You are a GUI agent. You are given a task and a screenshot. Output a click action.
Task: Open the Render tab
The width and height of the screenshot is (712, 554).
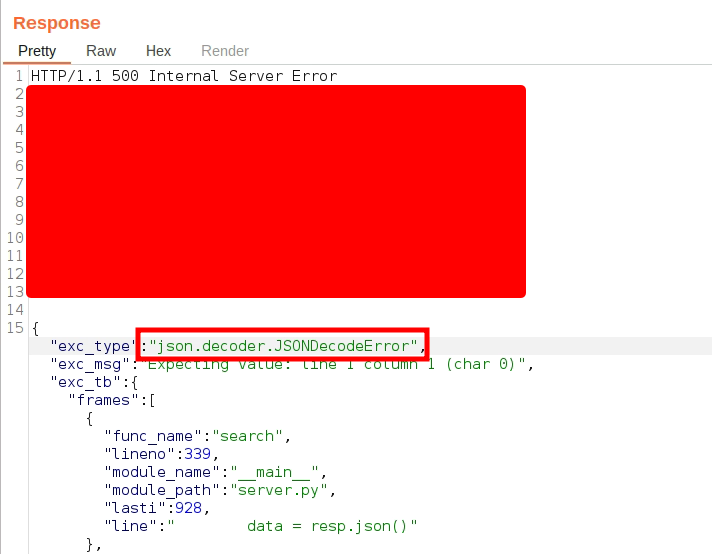(225, 51)
